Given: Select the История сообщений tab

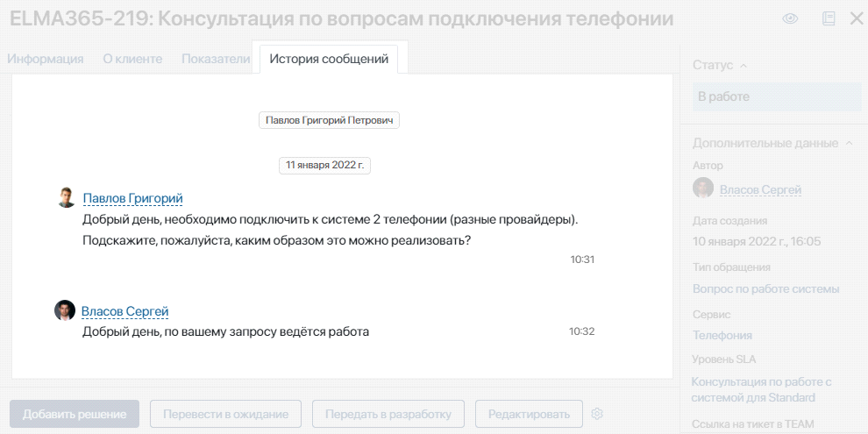Looking at the screenshot, I should [x=330, y=59].
